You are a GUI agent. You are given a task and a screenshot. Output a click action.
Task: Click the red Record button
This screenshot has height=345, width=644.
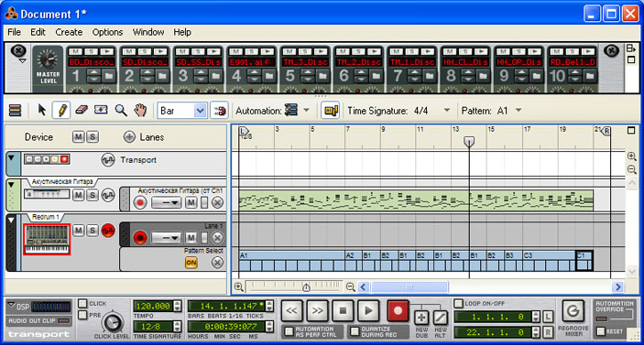[x=398, y=310]
